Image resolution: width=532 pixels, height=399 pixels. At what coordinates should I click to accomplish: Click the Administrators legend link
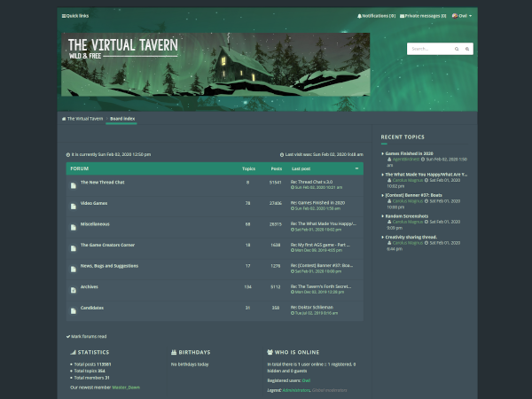pos(296,390)
